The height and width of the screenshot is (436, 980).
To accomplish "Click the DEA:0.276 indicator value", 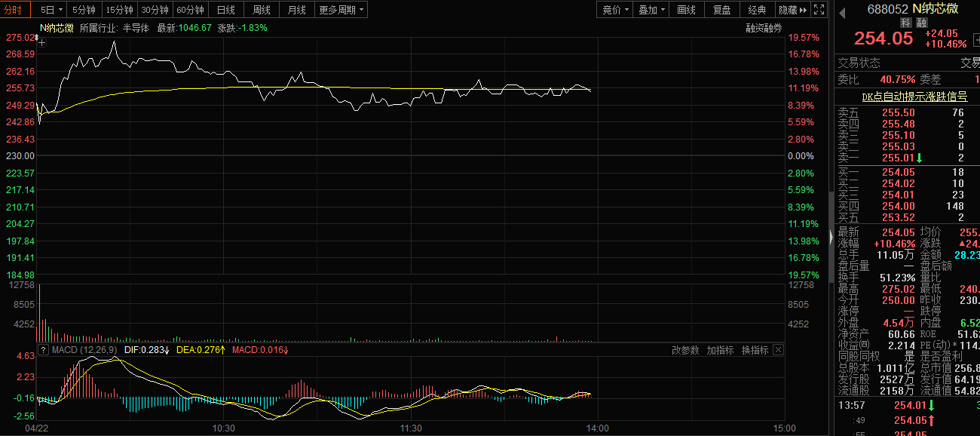I will tap(201, 350).
